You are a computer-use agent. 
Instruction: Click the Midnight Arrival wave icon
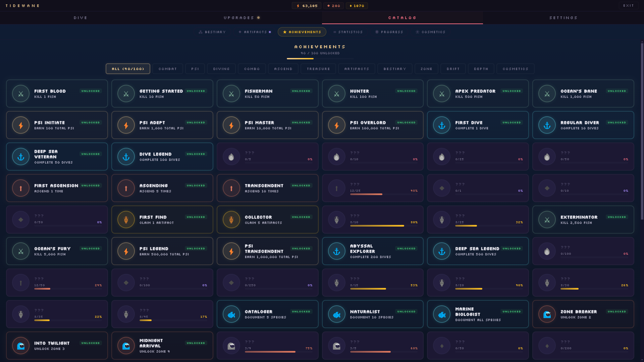pyautogui.click(x=126, y=346)
